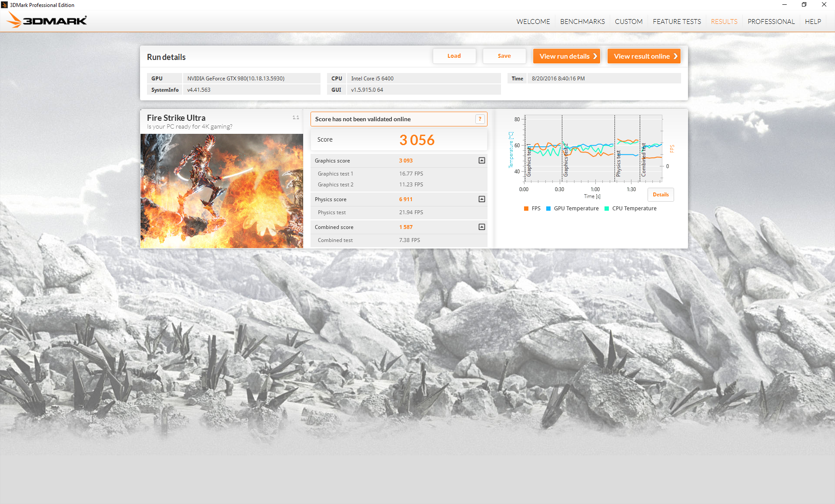
Task: Collapse the Combined score section
Action: coord(482,227)
